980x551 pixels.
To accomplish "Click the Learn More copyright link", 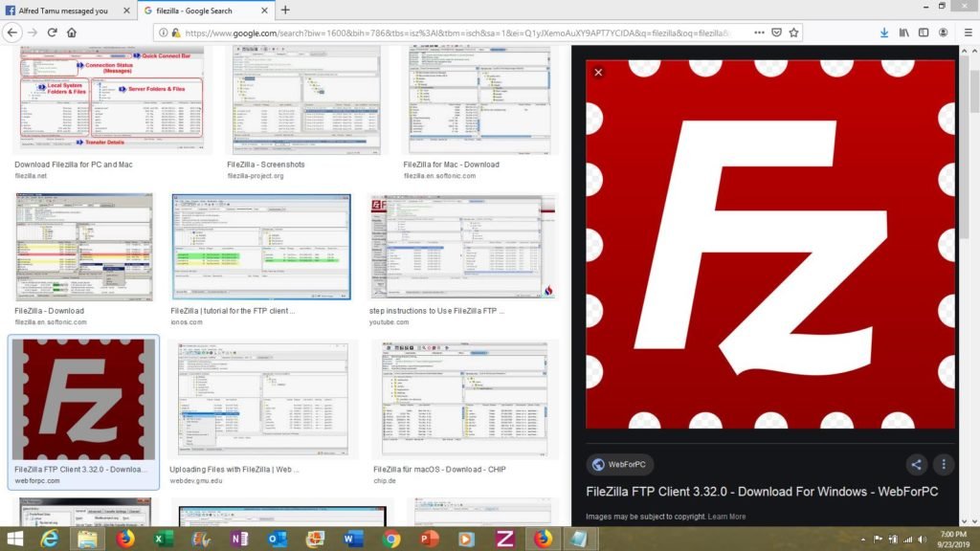I will pos(727,517).
